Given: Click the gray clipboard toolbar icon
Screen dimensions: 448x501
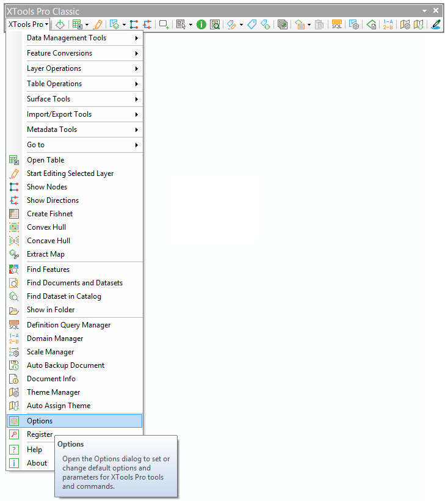Looking at the screenshot, I should coord(319,24).
